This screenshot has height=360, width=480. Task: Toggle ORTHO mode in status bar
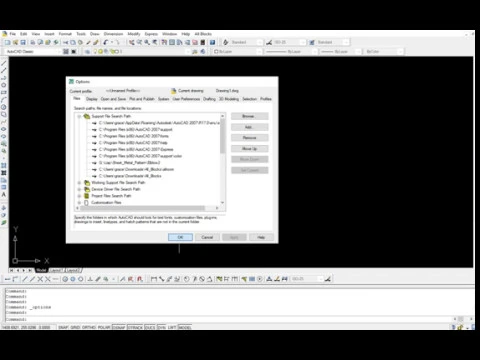coord(89,327)
